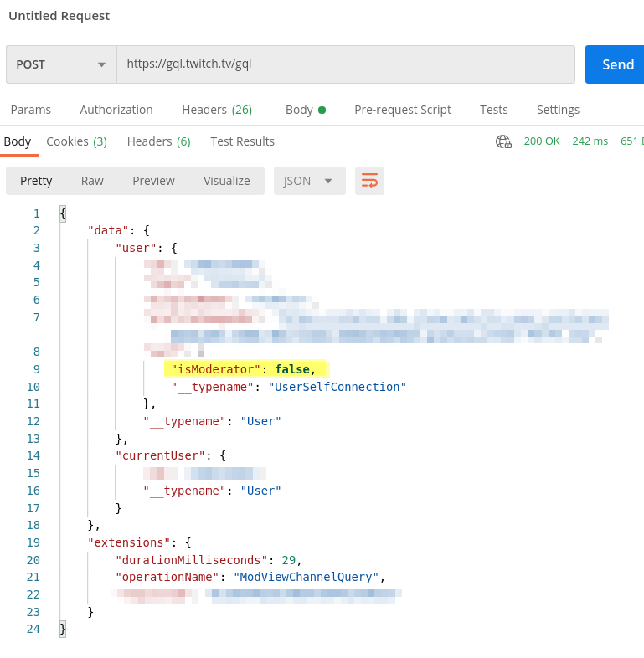Open the Test Results tab
This screenshot has height=658, width=644.
[242, 141]
